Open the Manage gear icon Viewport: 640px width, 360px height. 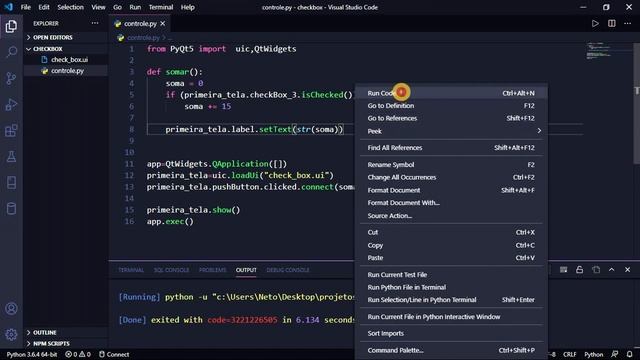(11, 334)
